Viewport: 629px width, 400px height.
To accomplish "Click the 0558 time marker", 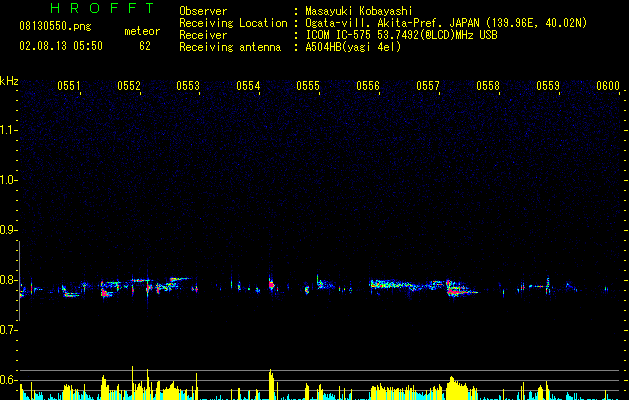I will (488, 86).
